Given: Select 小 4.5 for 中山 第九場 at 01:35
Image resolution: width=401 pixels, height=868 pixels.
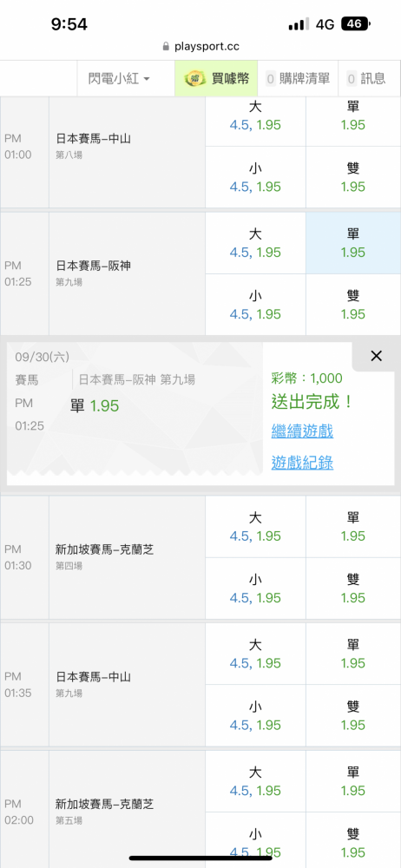Looking at the screenshot, I should point(255,716).
